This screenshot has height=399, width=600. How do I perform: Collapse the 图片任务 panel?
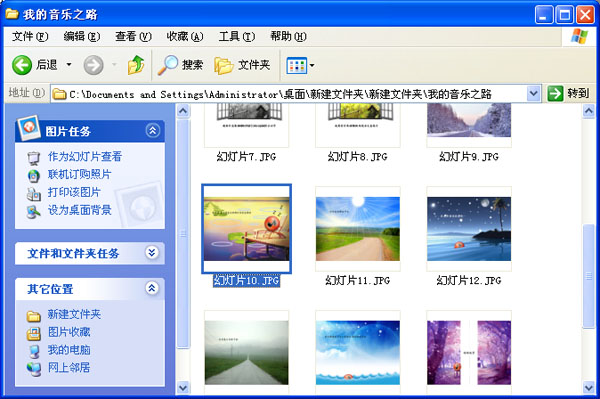tap(152, 130)
